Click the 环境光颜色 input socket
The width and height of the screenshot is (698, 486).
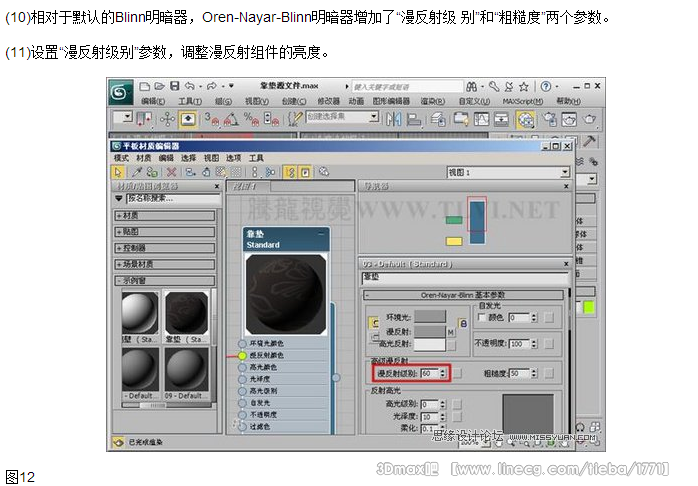(x=242, y=344)
